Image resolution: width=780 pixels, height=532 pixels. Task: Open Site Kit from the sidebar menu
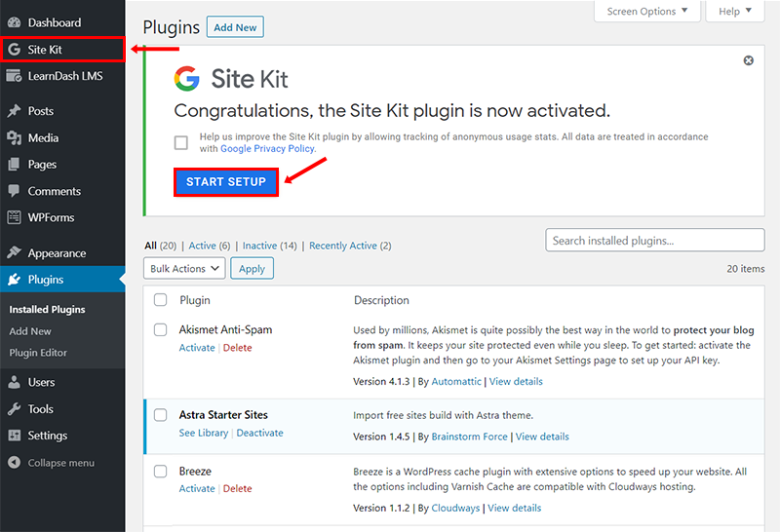coord(45,49)
